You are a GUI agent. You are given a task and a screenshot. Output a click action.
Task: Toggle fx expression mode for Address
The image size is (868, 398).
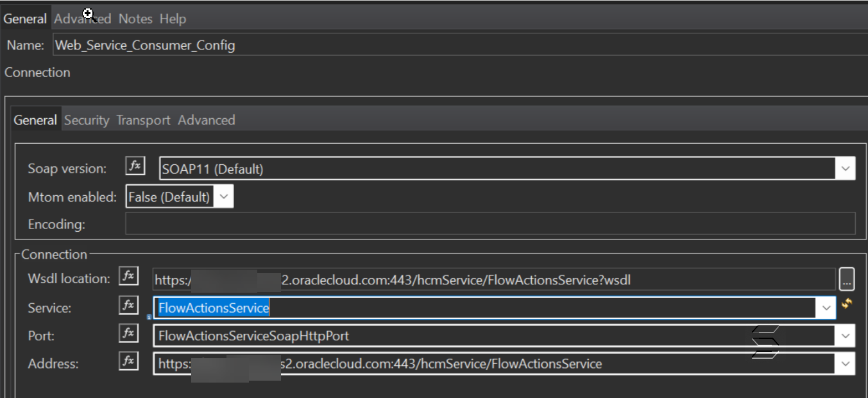(x=128, y=361)
